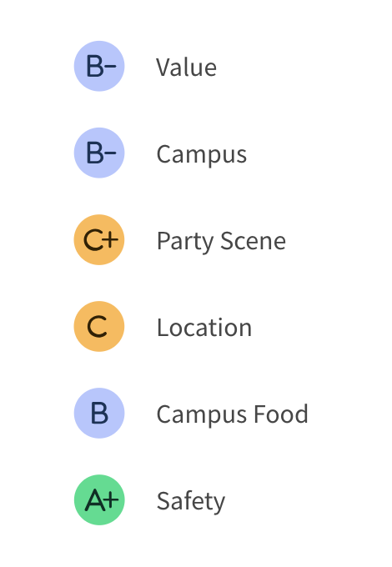Choose the orange circle showing plain C
Image resolution: width=392 pixels, height=567 pixels.
[x=99, y=327]
